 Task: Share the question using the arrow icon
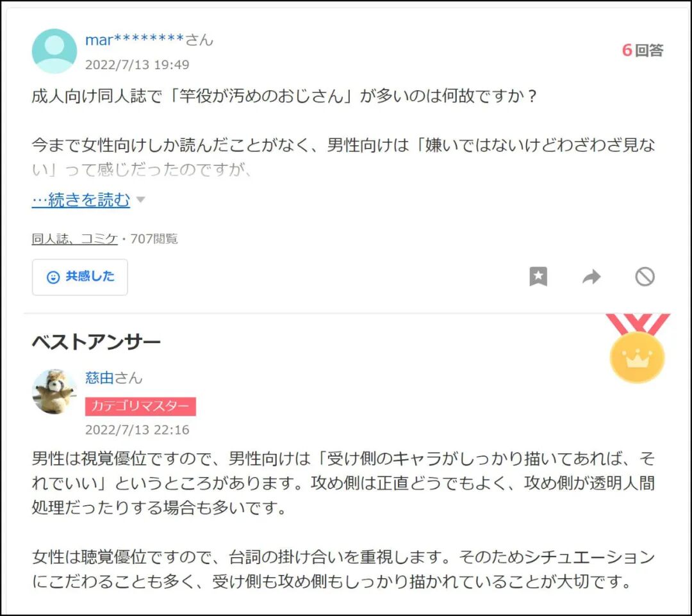[x=591, y=277]
